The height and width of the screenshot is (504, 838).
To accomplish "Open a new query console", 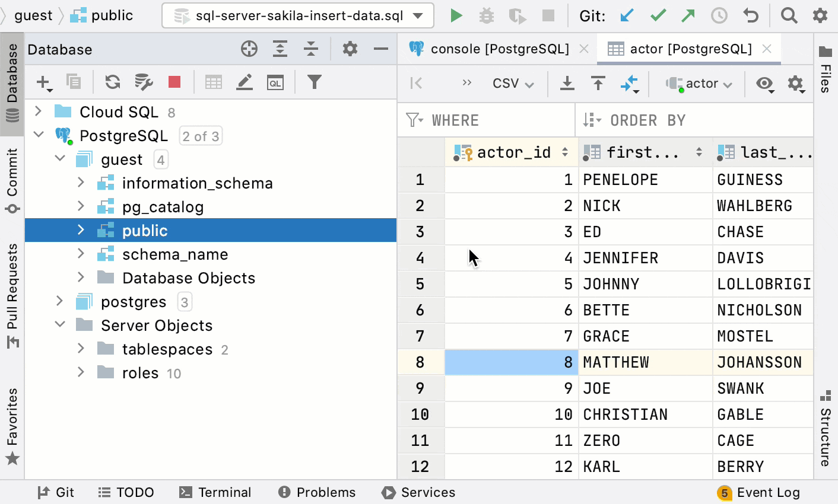I will (x=274, y=82).
